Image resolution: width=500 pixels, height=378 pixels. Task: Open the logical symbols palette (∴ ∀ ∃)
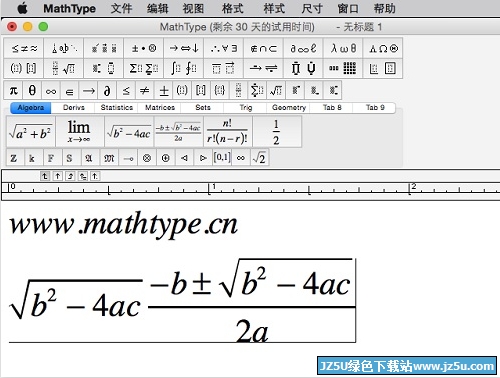point(224,48)
